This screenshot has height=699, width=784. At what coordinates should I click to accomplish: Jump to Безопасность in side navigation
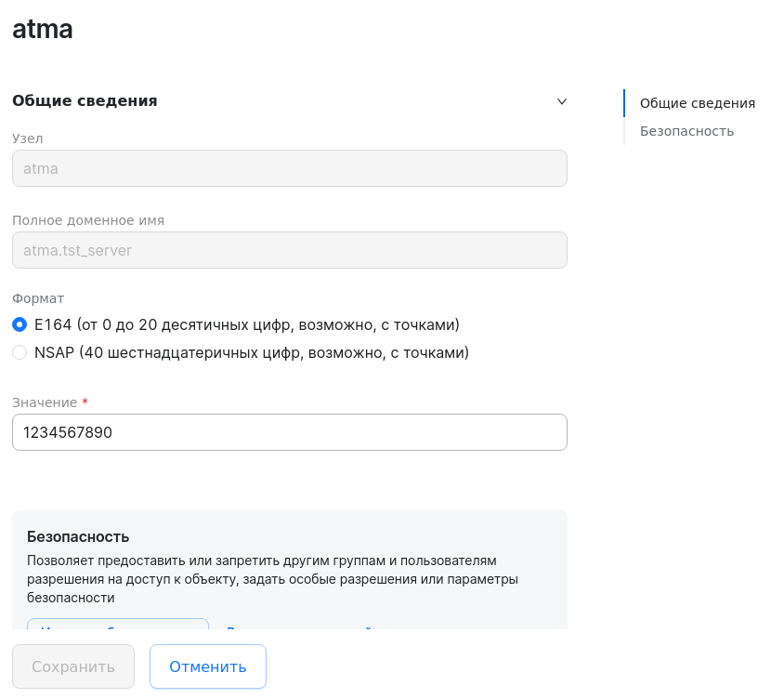point(686,131)
